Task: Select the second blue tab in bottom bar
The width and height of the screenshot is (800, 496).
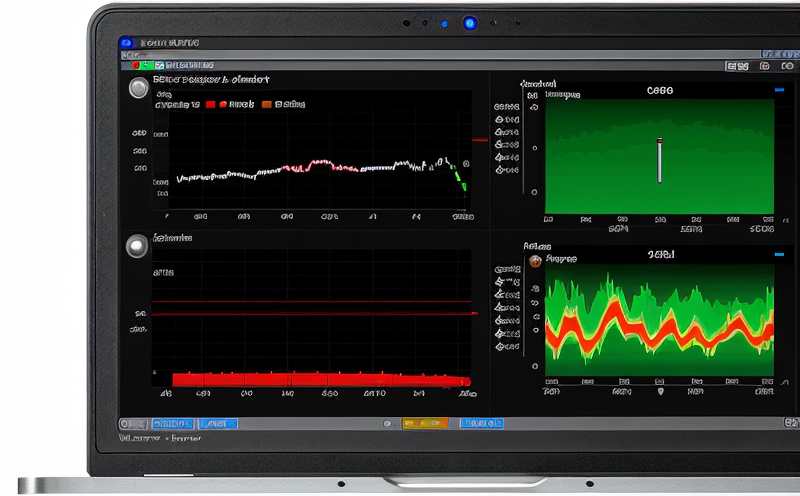Action: (217, 424)
